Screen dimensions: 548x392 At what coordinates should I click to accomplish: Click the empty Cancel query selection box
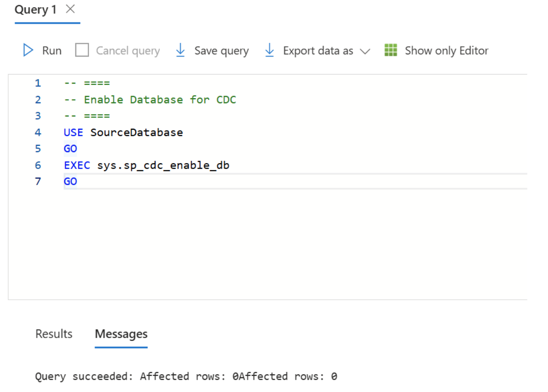(82, 50)
